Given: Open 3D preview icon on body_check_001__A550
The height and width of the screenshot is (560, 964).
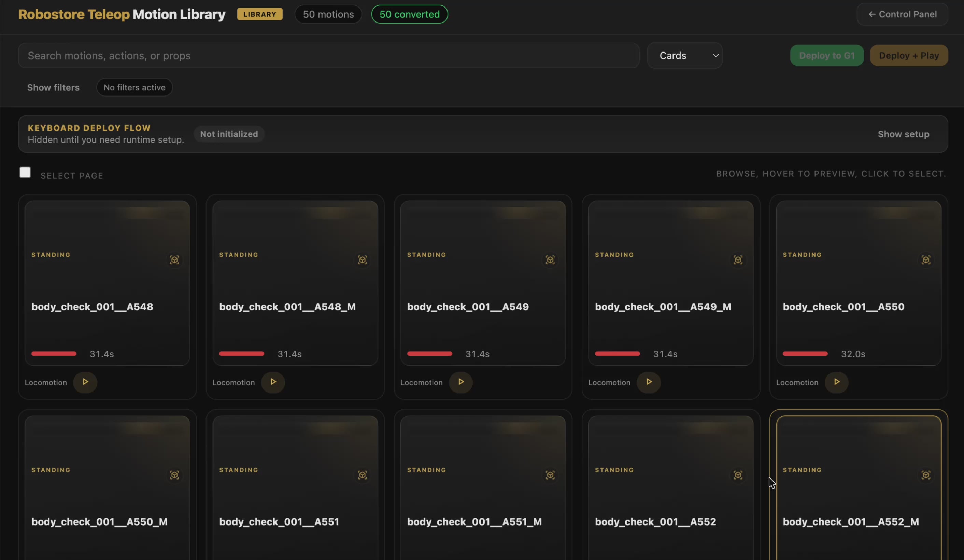Looking at the screenshot, I should 926,260.
